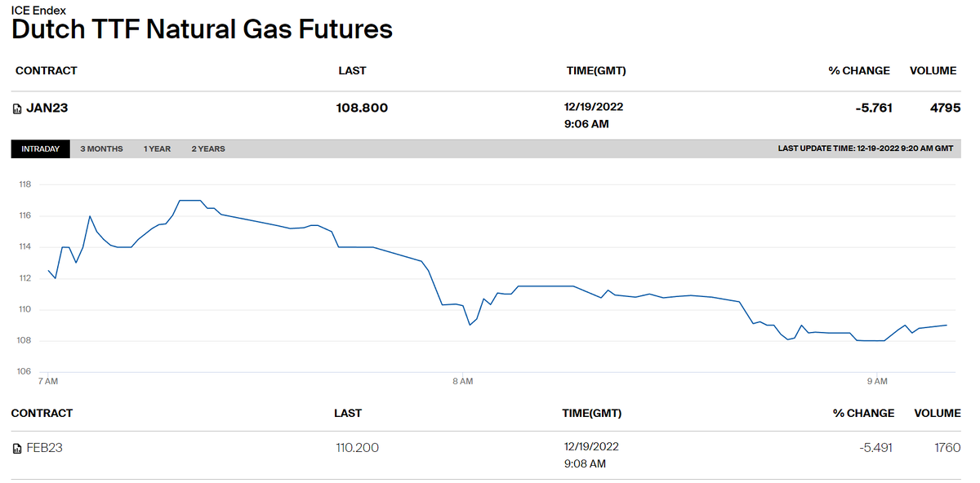Open the JAN23 contract
Screen dimensions: 980x483
pyautogui.click(x=47, y=108)
